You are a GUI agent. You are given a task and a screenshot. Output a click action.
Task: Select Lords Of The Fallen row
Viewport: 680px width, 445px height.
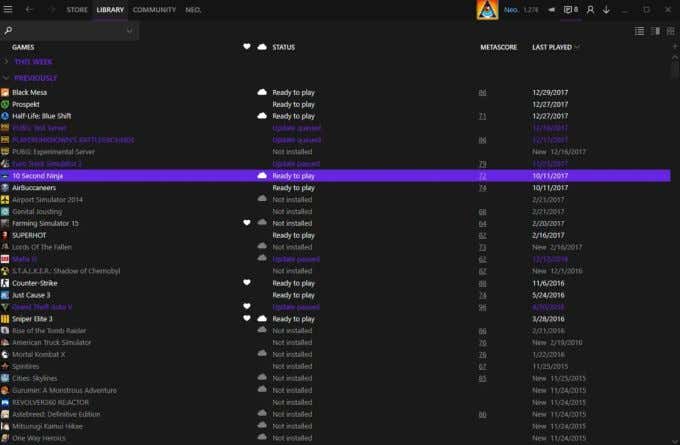pos(335,247)
